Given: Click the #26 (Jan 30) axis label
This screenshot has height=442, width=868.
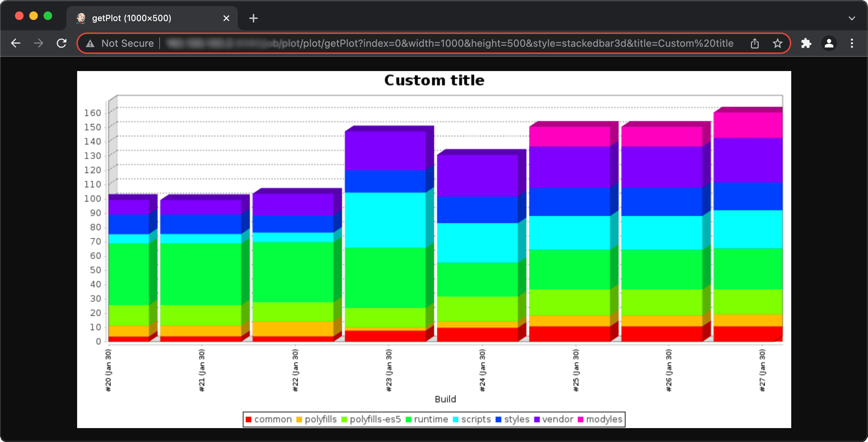Looking at the screenshot, I should click(669, 371).
